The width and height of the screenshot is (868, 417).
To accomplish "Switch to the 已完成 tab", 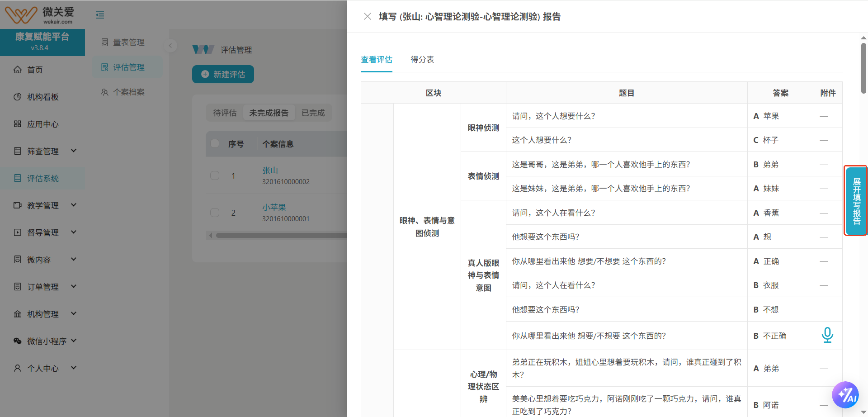I will point(312,113).
